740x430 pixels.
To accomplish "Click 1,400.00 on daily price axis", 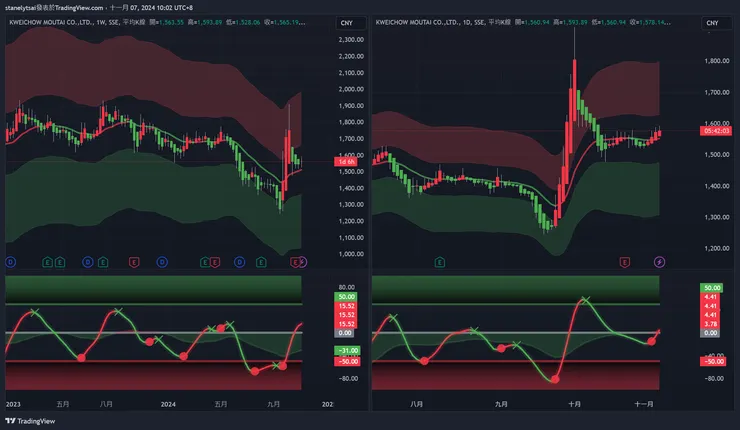I will click(717, 186).
